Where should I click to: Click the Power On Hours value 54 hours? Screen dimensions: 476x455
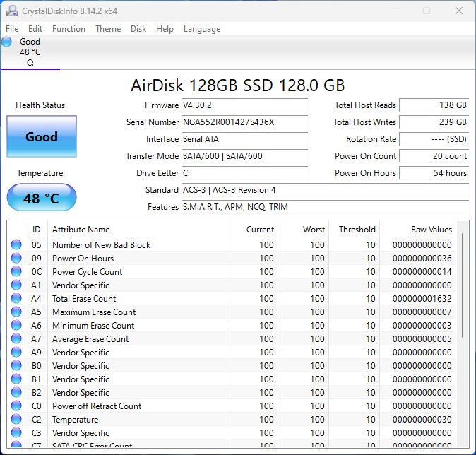[x=434, y=173]
